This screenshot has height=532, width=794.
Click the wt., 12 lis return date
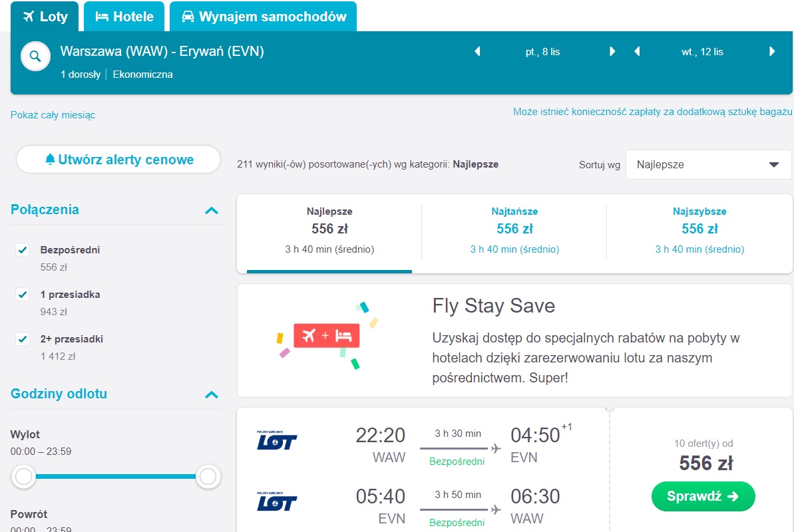[702, 52]
